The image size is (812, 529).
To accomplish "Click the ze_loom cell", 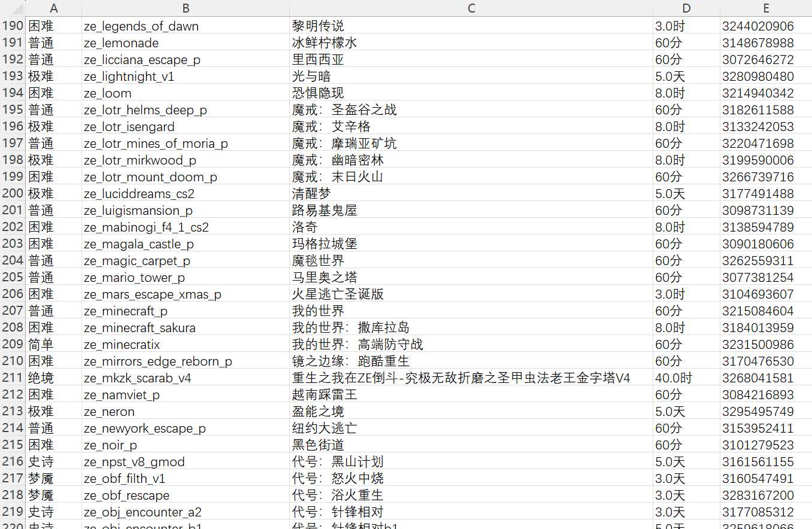I will (x=186, y=93).
